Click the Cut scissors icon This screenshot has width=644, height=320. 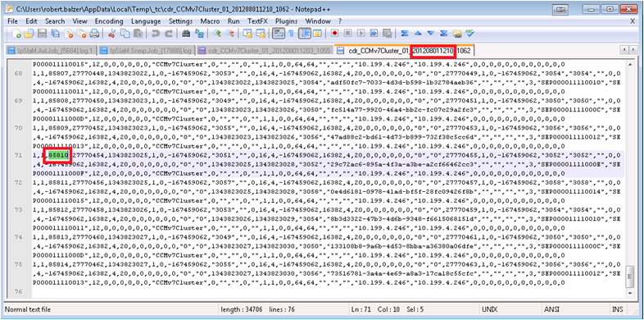tap(112, 34)
